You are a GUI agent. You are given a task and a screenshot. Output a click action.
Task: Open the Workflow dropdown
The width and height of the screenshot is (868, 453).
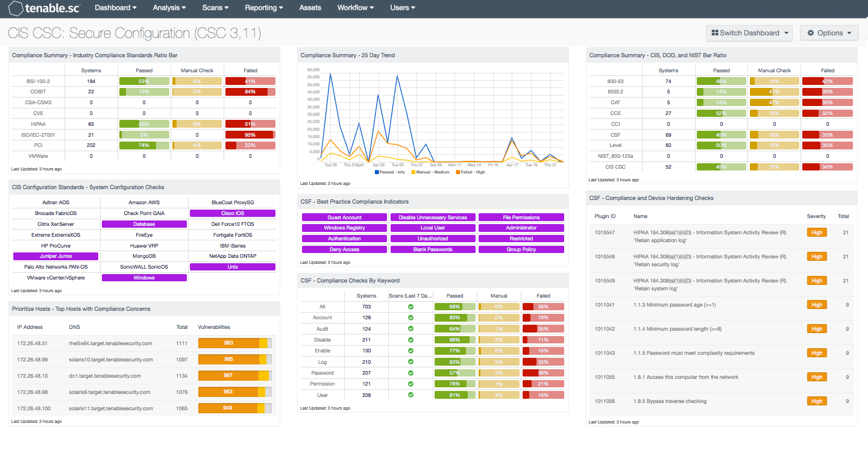[x=356, y=8]
